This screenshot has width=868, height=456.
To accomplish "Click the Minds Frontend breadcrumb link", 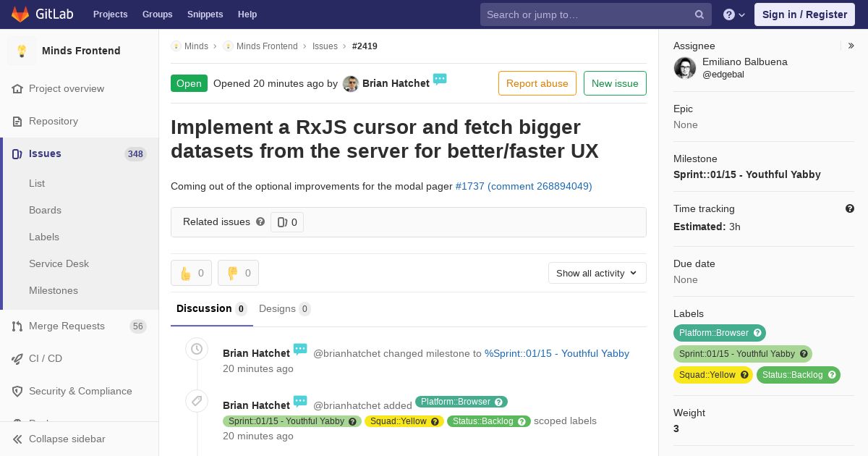I will [x=267, y=46].
